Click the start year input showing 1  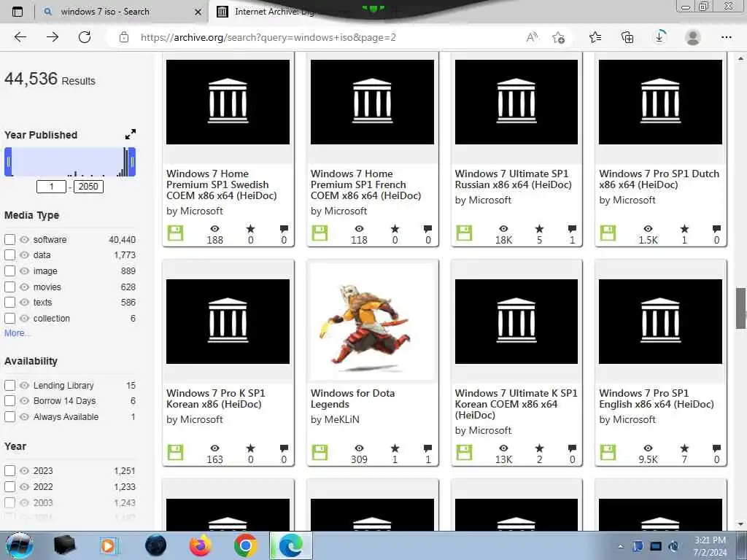tap(51, 187)
